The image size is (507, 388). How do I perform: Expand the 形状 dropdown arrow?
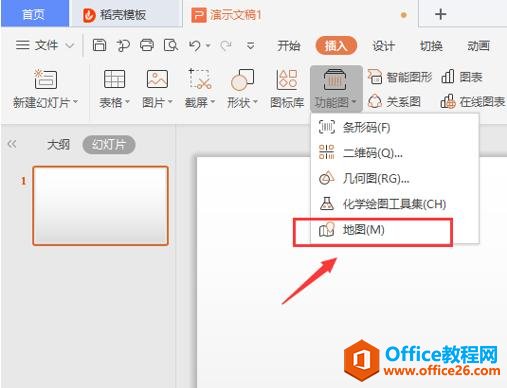click(255, 101)
